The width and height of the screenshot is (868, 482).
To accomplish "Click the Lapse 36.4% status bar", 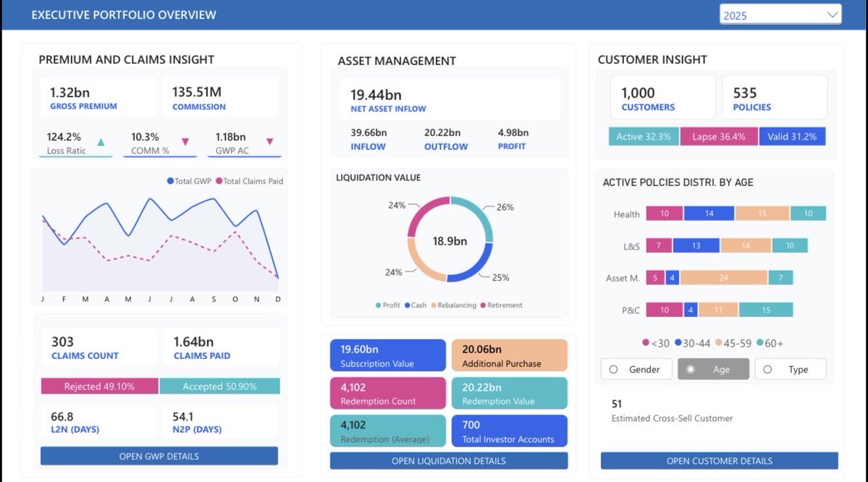I will (x=719, y=137).
